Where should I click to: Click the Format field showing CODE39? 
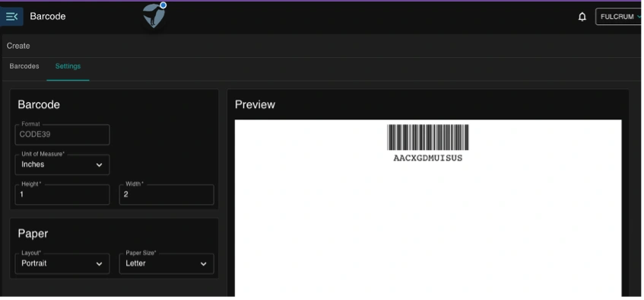pyautogui.click(x=62, y=135)
